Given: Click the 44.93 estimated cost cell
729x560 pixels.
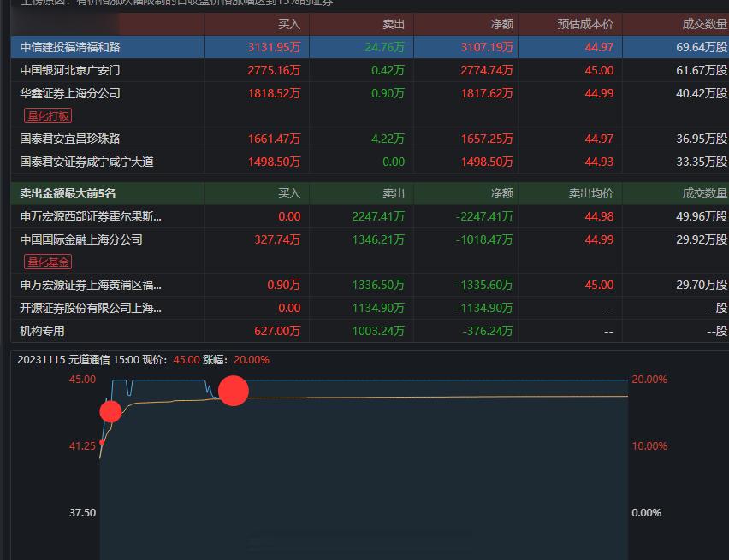Looking at the screenshot, I should tap(599, 162).
